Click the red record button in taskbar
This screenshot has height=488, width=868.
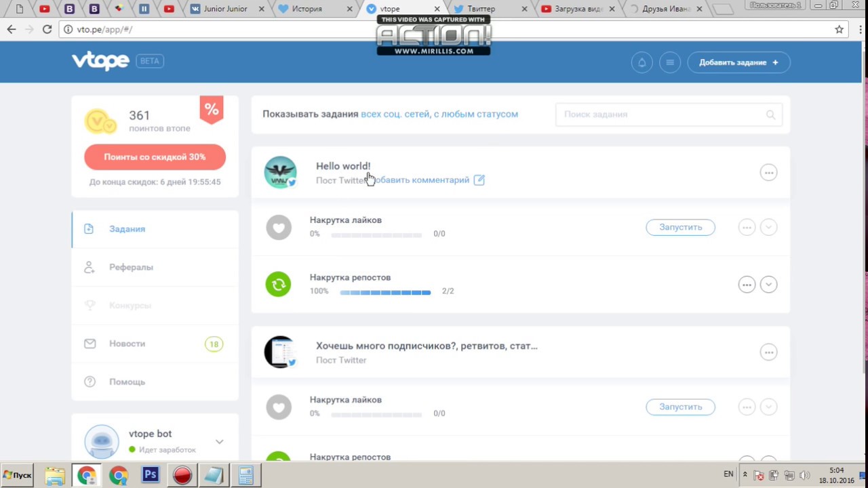[x=182, y=475]
